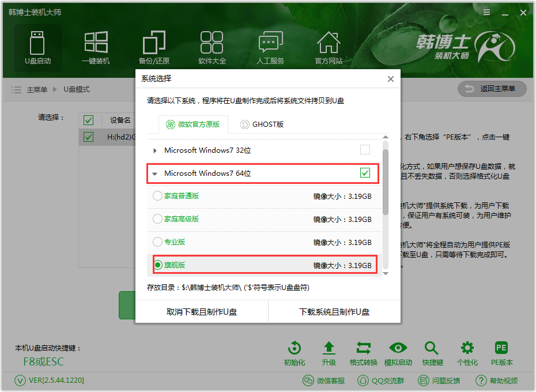Select the 旗舰版 radio button
The image size is (536, 392).
tap(157, 265)
